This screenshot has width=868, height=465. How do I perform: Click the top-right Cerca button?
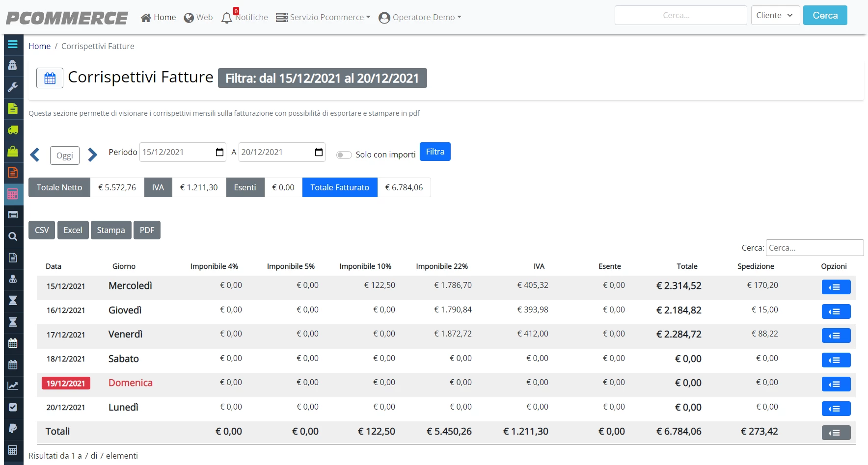[825, 15]
